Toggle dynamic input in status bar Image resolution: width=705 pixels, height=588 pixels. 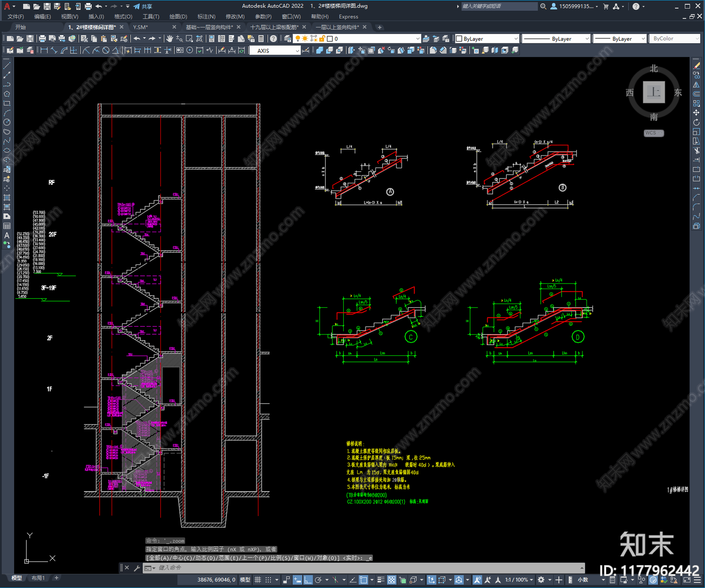pyautogui.click(x=297, y=580)
